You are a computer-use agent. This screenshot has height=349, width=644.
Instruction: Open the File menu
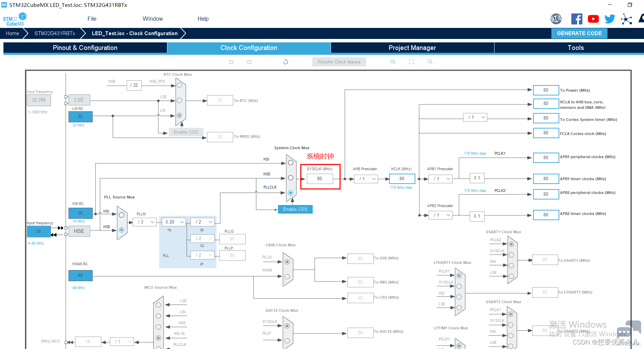pos(92,19)
